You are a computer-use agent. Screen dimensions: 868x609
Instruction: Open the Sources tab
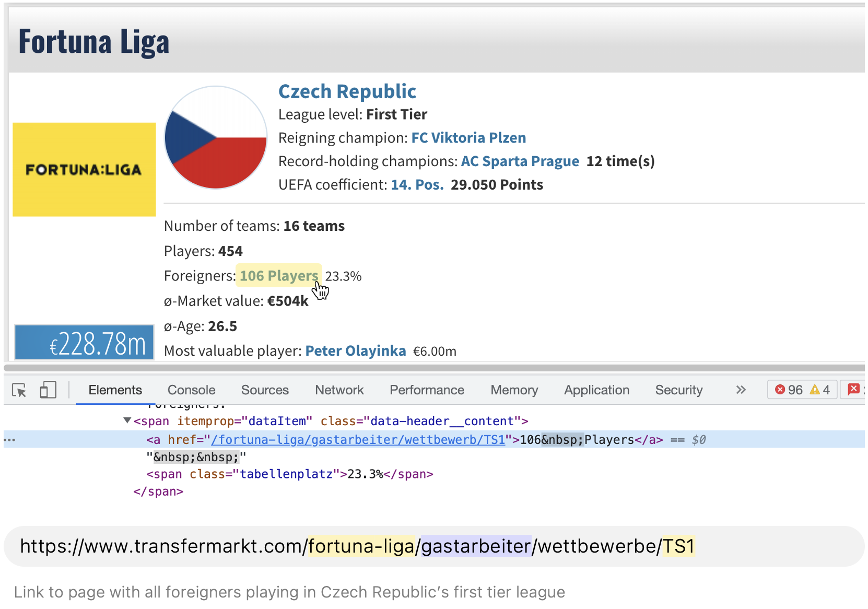click(x=265, y=390)
